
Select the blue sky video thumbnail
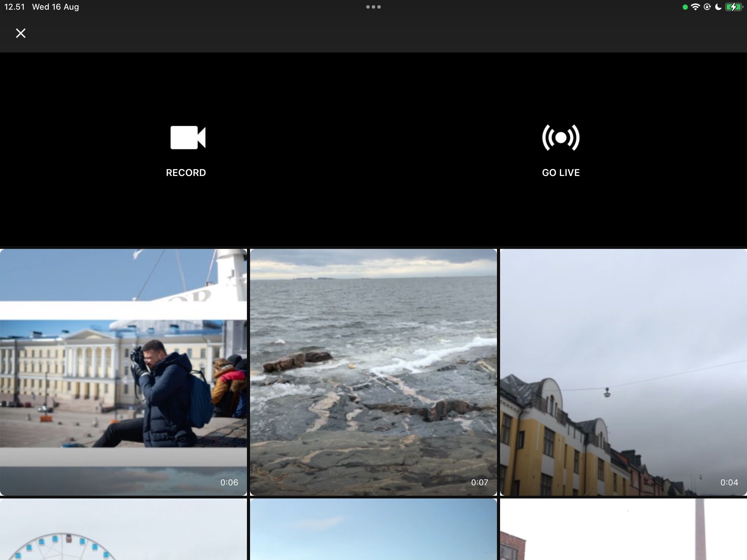(x=373, y=530)
